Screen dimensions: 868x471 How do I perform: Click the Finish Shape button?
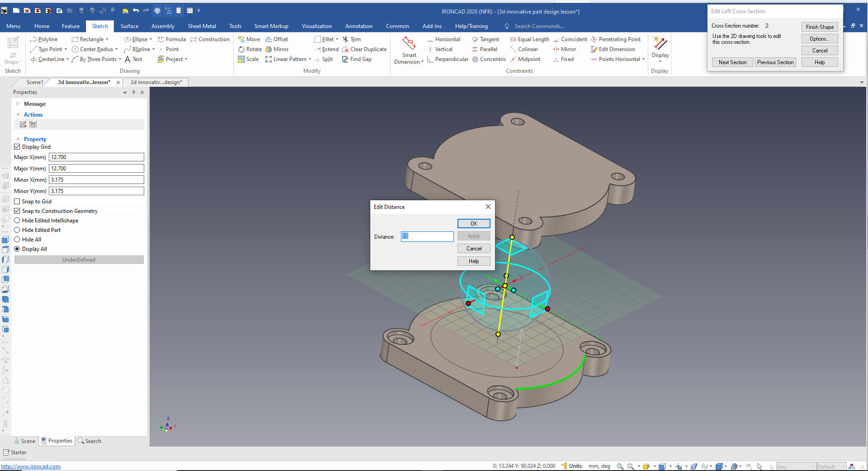click(819, 27)
